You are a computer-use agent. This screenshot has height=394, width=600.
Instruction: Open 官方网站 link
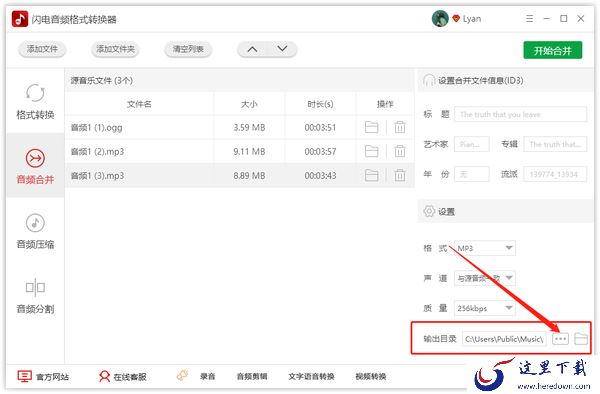click(43, 377)
